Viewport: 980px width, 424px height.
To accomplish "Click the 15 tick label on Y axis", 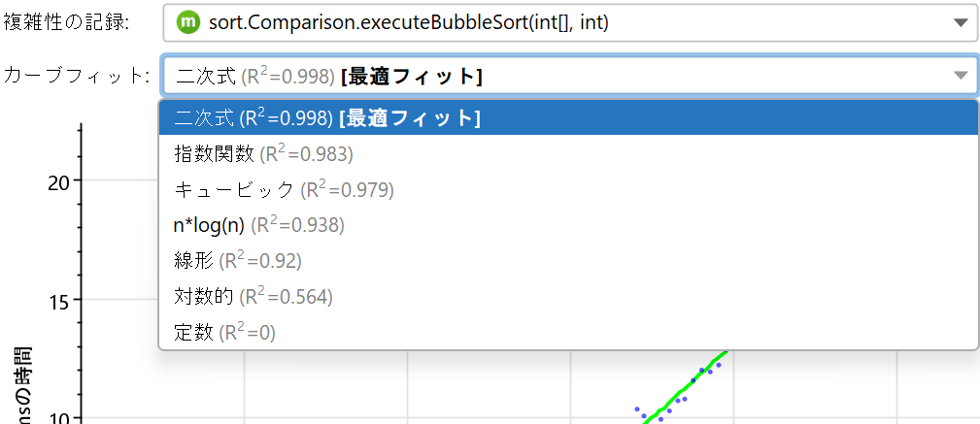I will [60, 301].
